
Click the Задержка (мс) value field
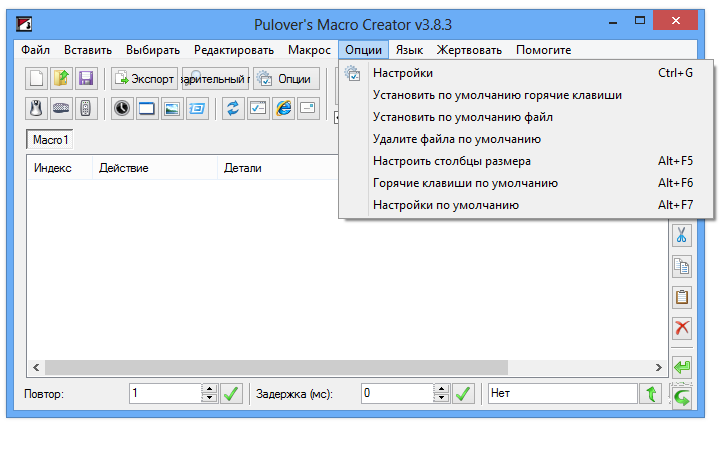pos(397,394)
